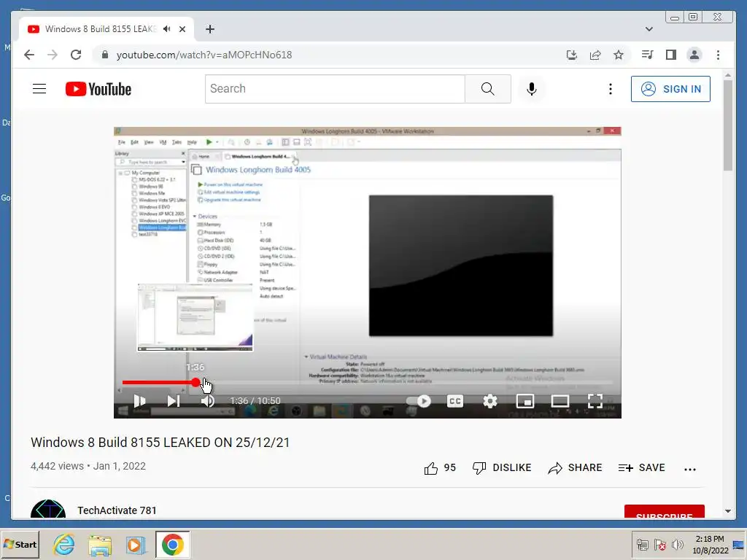Open the YouTube hamburger guide menu
Image resolution: width=747 pixels, height=560 pixels.
(x=39, y=89)
